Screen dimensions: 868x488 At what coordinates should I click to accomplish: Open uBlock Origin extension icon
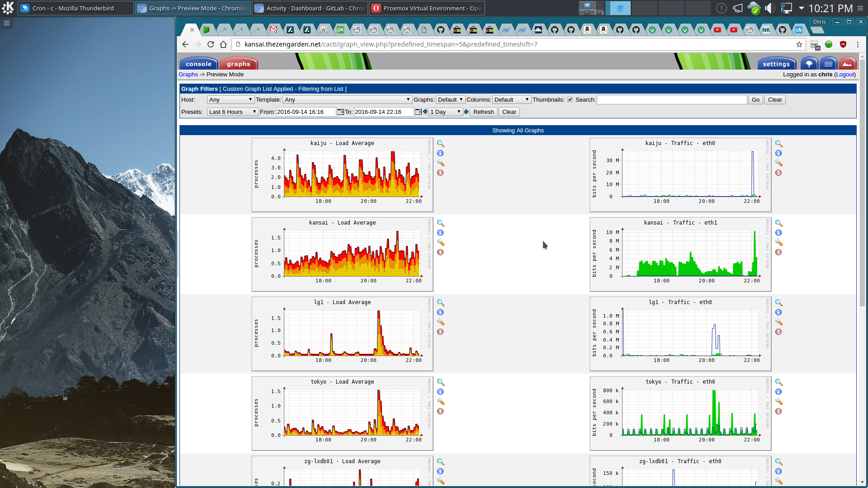[843, 44]
